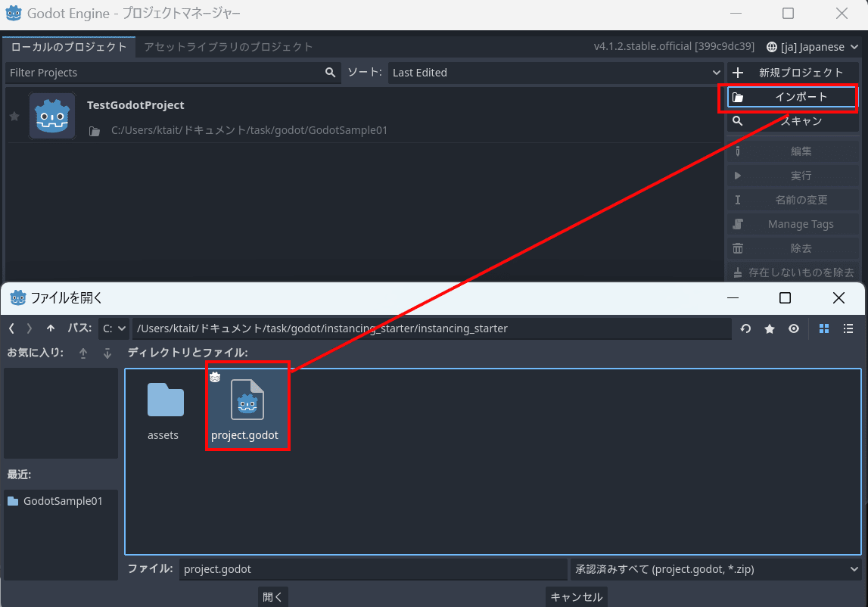
Task: Click the version text v4.1.2.stable.official
Action: tap(674, 46)
